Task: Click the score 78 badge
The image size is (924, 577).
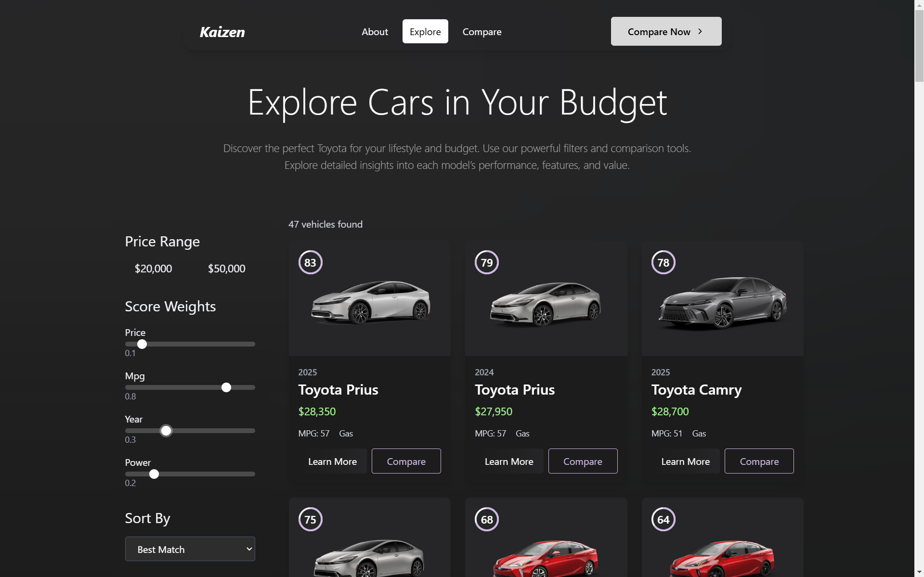Action: [x=664, y=263]
